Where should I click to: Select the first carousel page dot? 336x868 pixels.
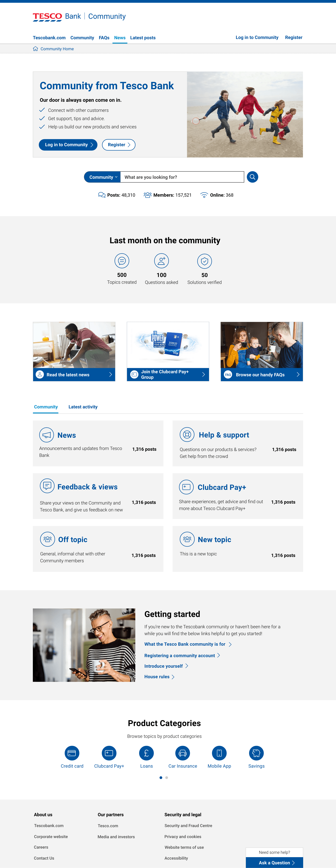(x=161, y=778)
